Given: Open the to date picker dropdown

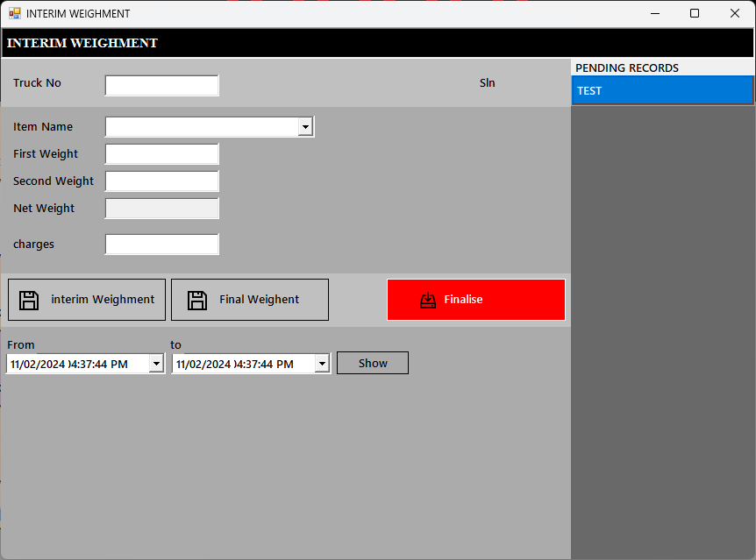Looking at the screenshot, I should (322, 364).
